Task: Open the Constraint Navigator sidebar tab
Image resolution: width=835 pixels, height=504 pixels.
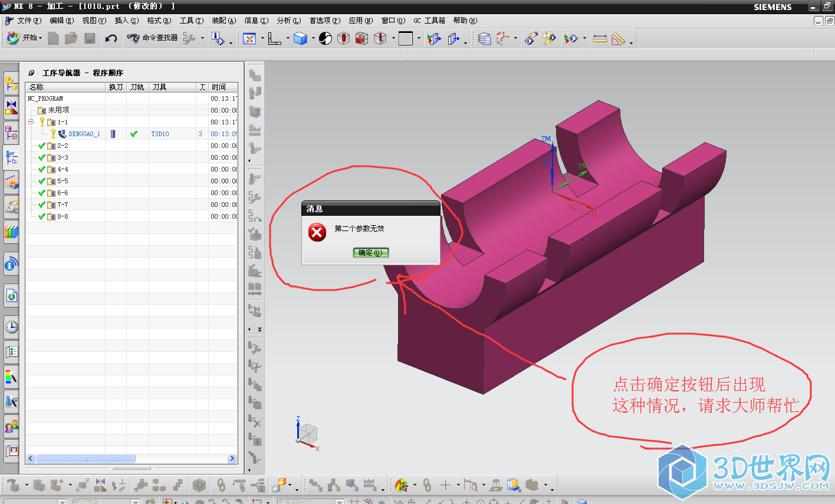Action: coord(11,108)
